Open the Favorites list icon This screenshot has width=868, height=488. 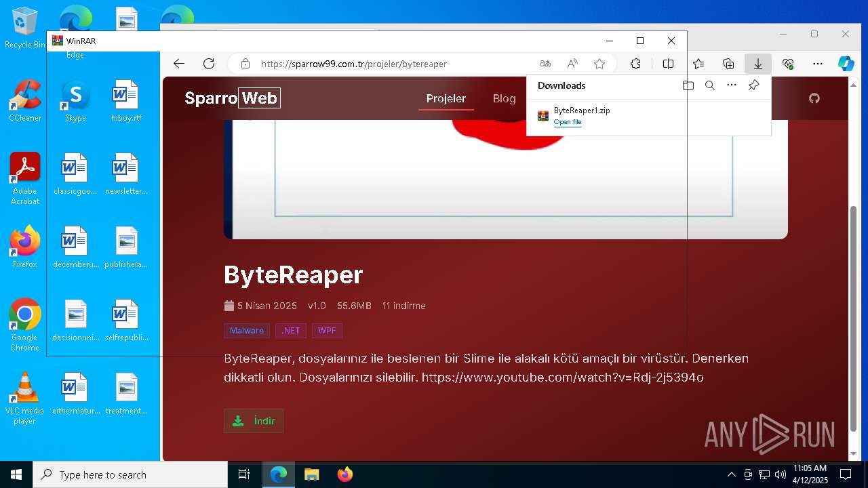tap(698, 64)
